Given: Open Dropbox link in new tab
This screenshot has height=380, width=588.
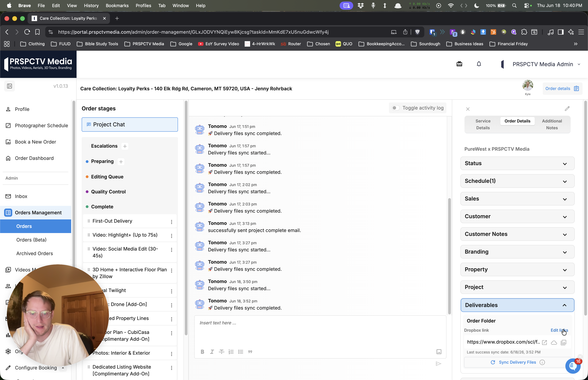Looking at the screenshot, I should 544,343.
